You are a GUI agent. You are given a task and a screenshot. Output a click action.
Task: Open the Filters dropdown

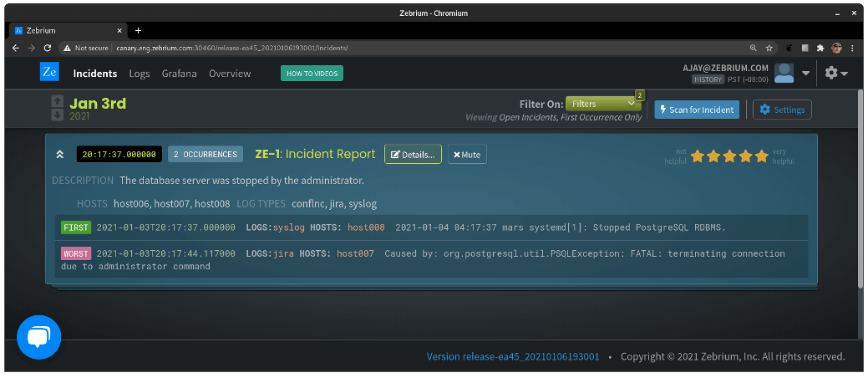pos(603,104)
